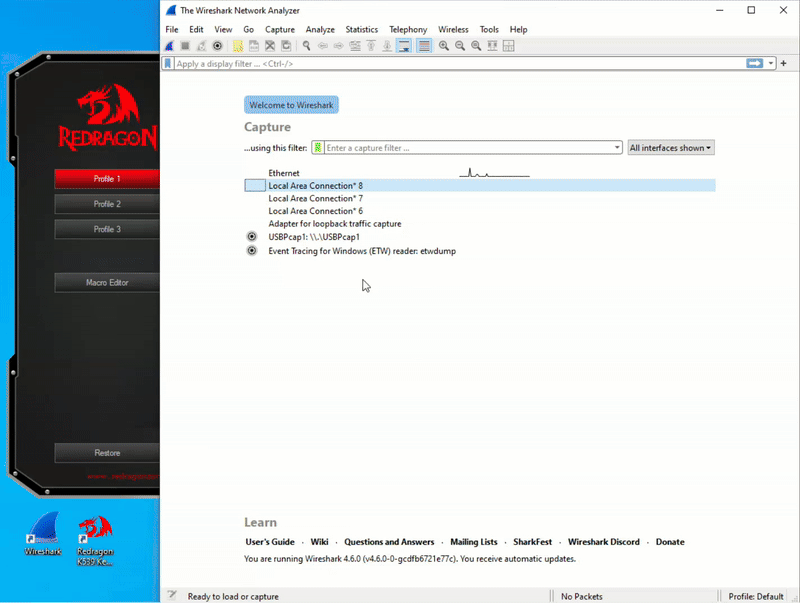This screenshot has height=603, width=800.
Task: Select Local Area Connection* 7 interface
Action: [480, 198]
